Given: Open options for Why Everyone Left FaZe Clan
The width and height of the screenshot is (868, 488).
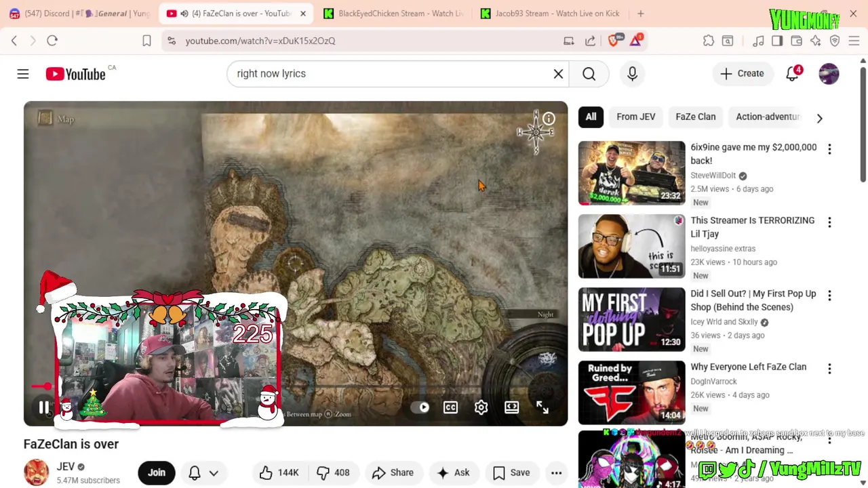Looking at the screenshot, I should [x=829, y=368].
